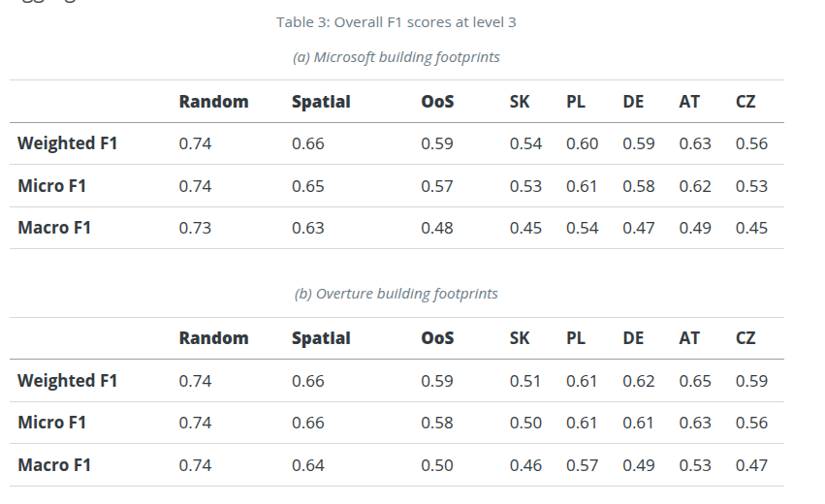Click the OoS header in Microsoft table

coord(437,101)
